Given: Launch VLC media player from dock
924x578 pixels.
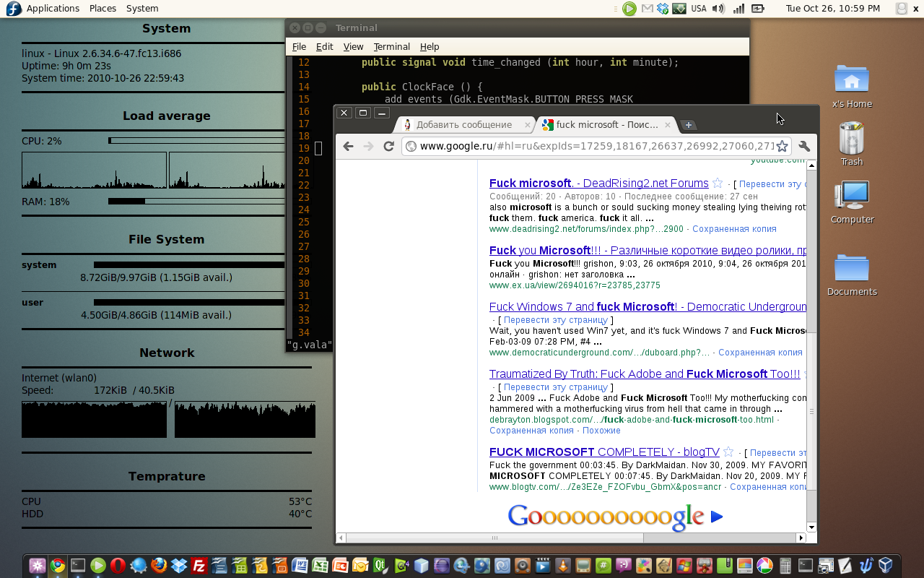Looking at the screenshot, I should (x=563, y=566).
